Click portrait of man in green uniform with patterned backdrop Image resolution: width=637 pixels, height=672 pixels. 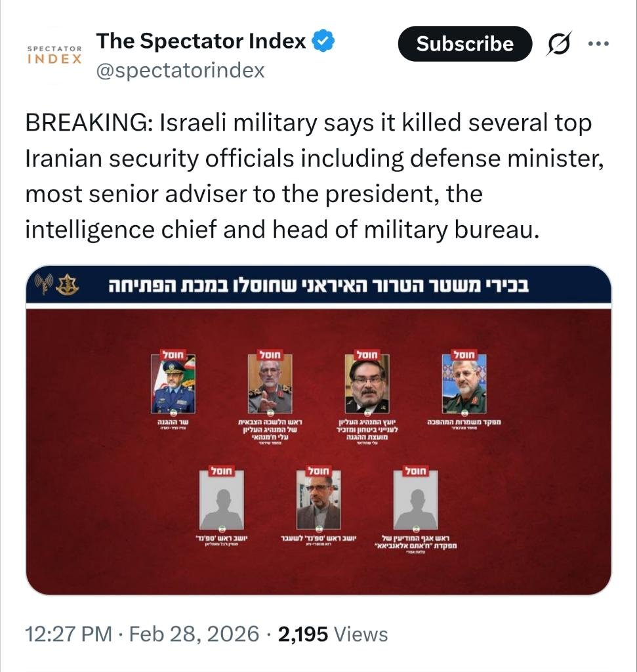[464, 386]
